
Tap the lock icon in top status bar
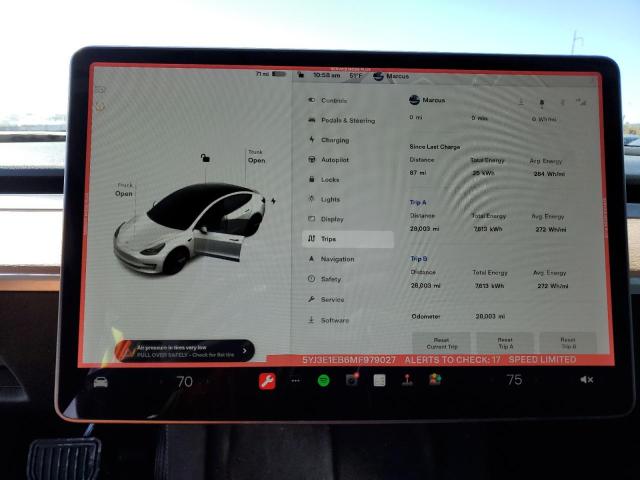[x=300, y=75]
